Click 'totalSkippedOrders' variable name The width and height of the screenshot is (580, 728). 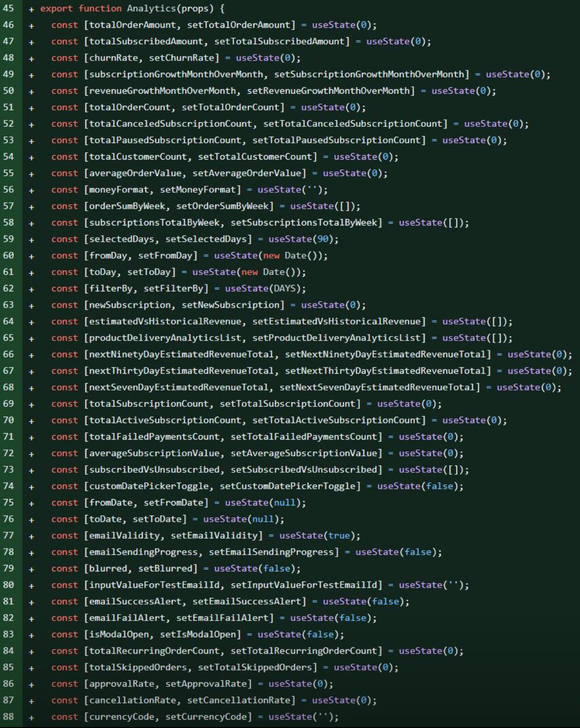click(138, 667)
